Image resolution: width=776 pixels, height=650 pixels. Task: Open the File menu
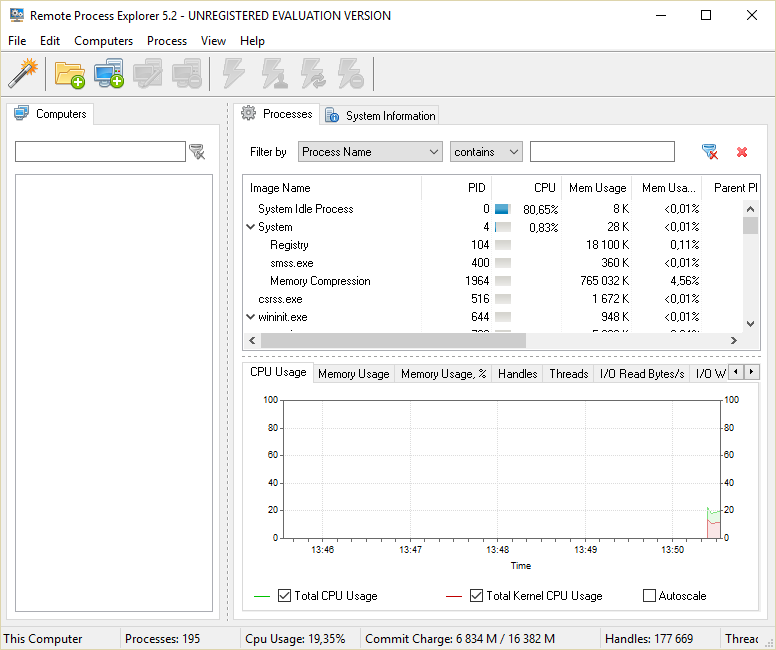[x=17, y=41]
